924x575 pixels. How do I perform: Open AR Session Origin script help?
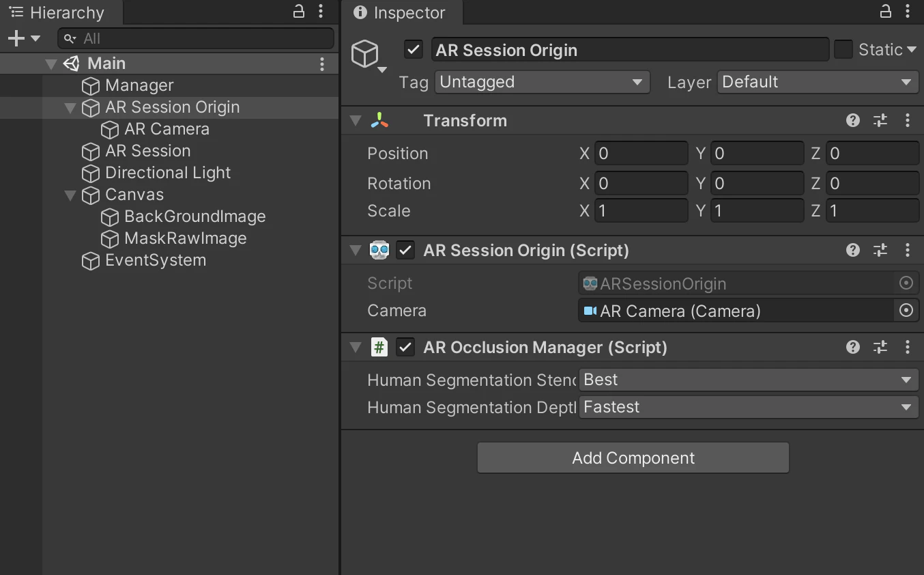[x=853, y=251]
